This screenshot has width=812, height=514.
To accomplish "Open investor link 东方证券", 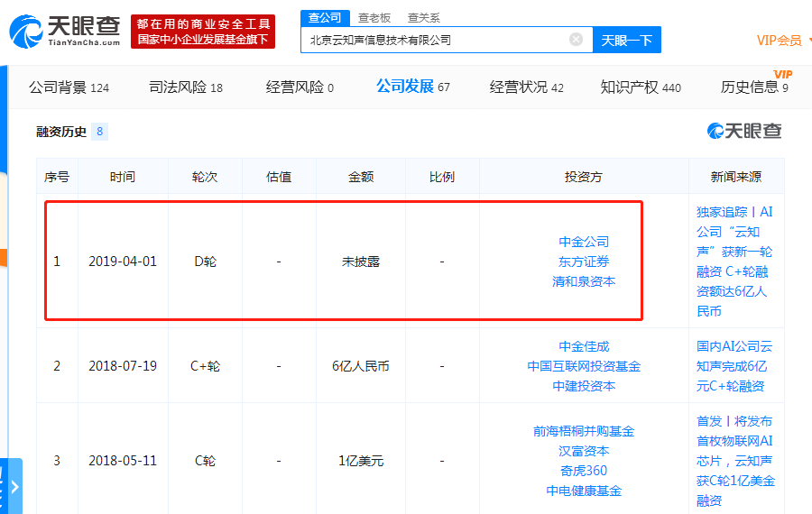I will pos(584,262).
